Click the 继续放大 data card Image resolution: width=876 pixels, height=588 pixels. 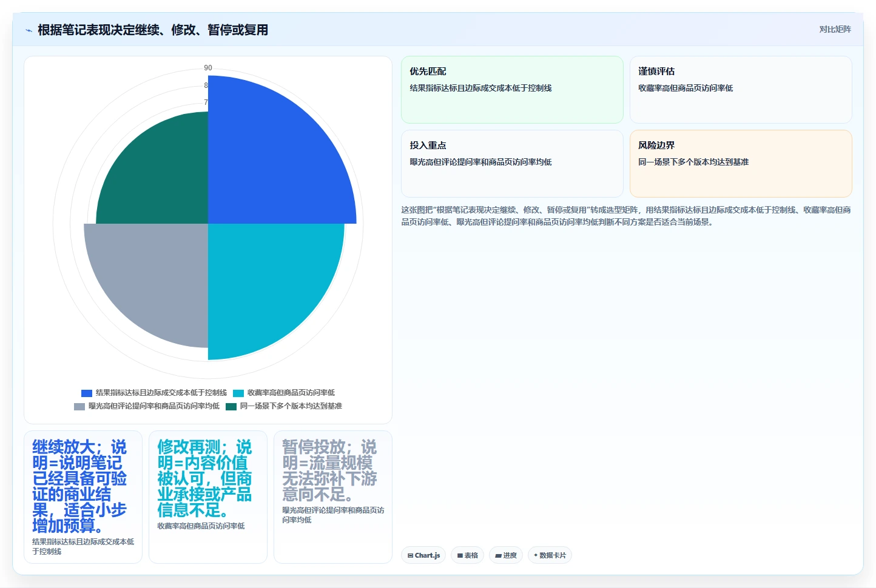(83, 497)
